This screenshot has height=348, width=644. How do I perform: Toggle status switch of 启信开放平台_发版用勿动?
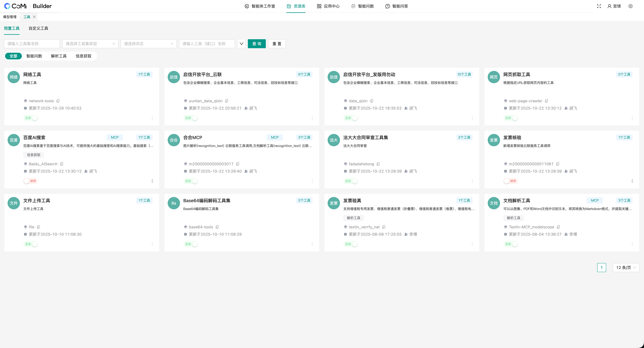point(351,118)
